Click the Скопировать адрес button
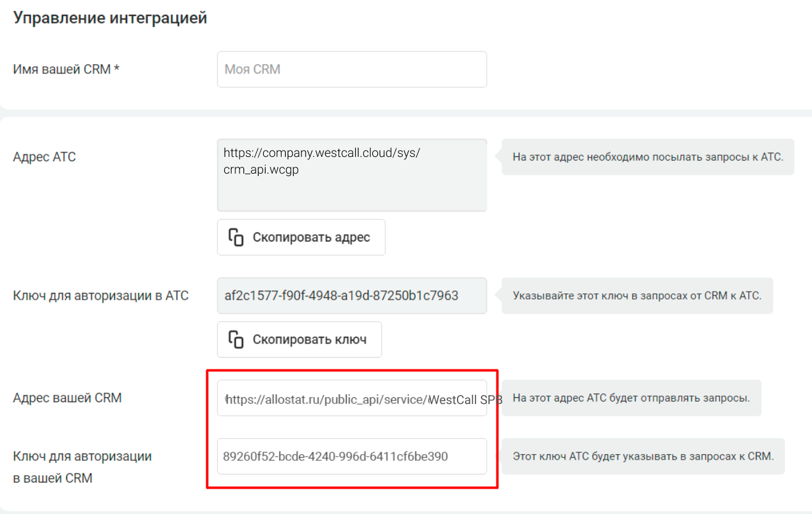 point(301,237)
